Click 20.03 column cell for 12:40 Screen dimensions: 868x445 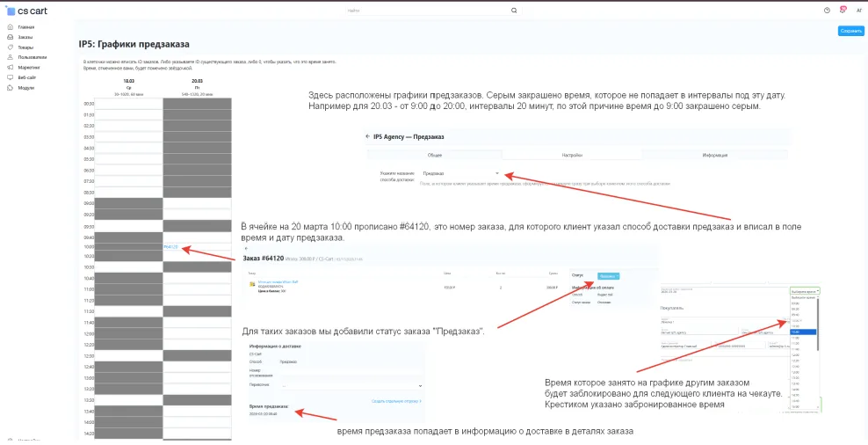point(197,367)
